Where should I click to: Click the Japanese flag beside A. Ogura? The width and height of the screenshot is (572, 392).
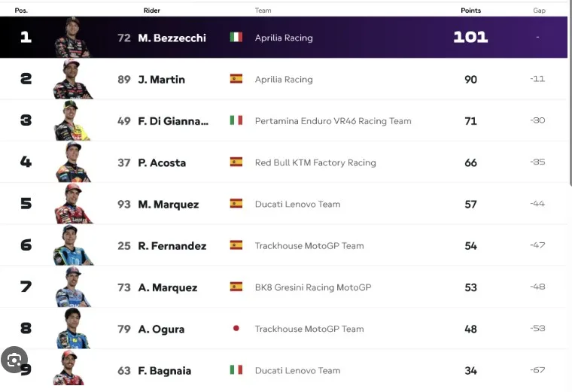pos(236,328)
